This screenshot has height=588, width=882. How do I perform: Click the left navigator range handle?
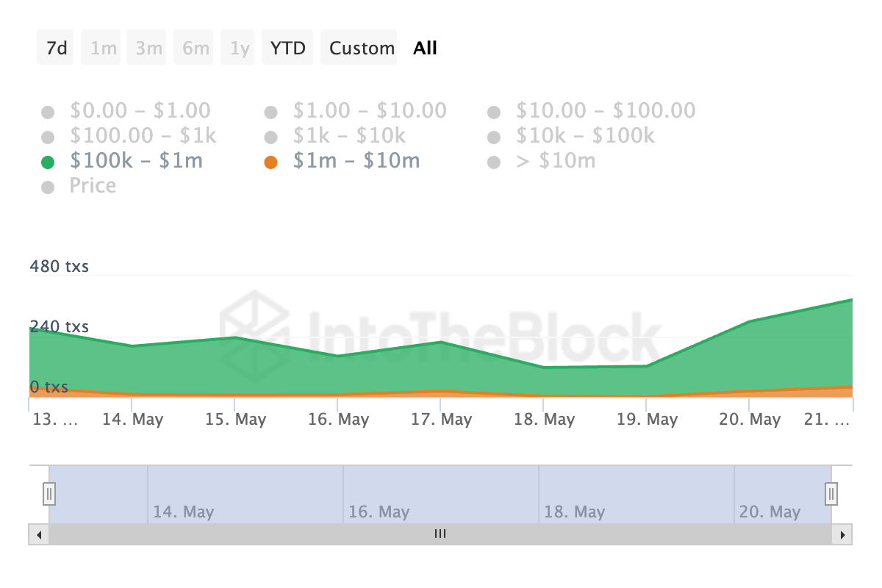[49, 493]
